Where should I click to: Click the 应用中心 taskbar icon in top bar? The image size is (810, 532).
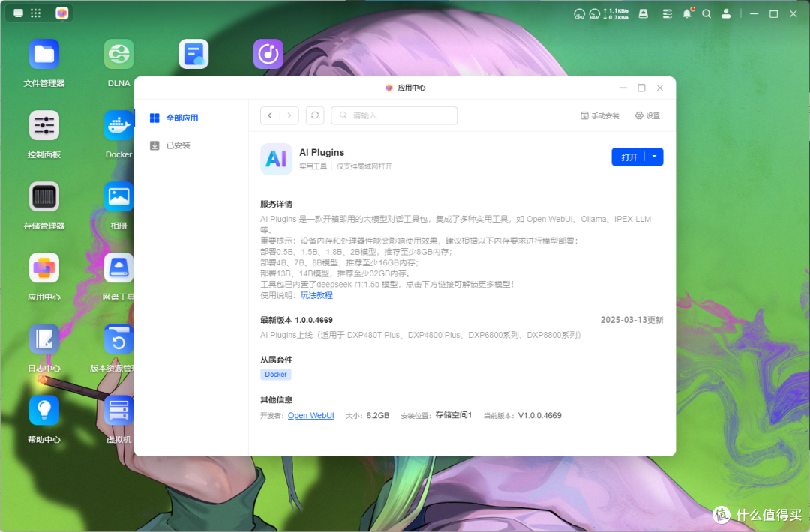pos(62,13)
